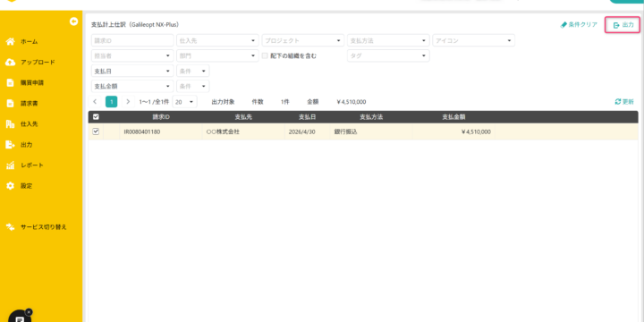
Task: Click the sidebar 出力 export icon
Action: tap(11, 145)
